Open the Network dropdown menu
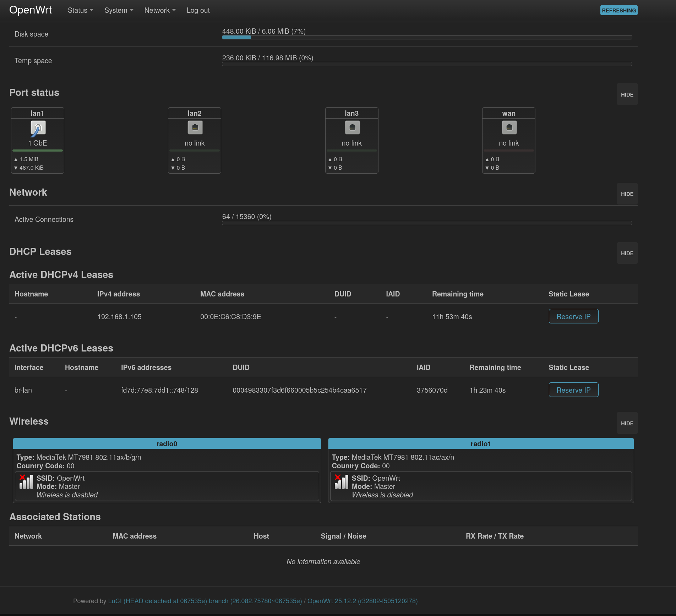The width and height of the screenshot is (676, 616). 160,10
